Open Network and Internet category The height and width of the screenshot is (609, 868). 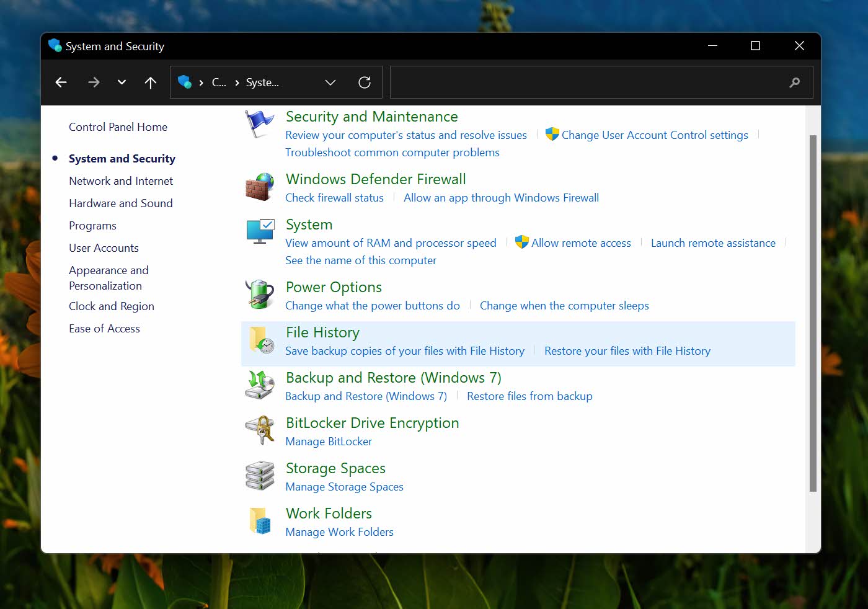(121, 181)
